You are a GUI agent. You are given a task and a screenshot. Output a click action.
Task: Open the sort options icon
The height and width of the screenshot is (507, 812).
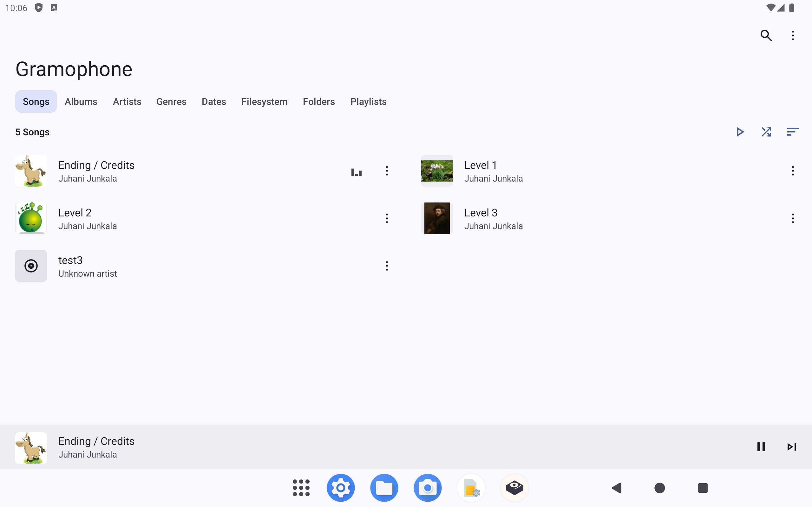tap(792, 132)
